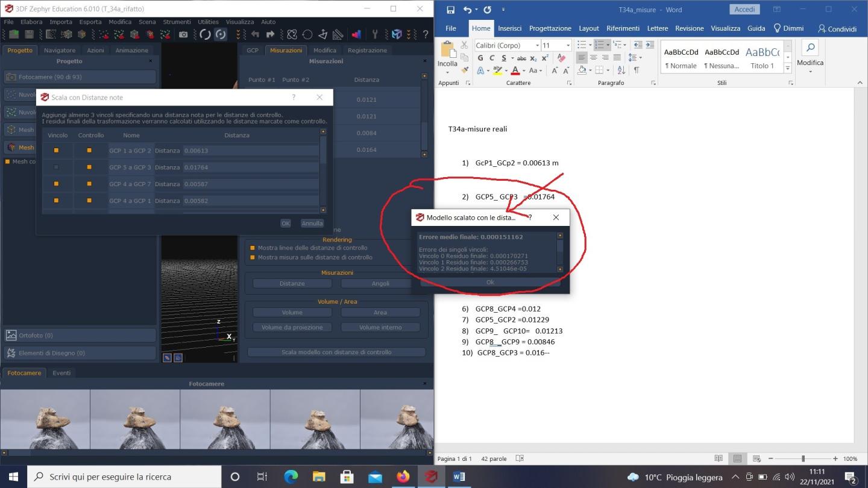This screenshot has height=488, width=868.
Task: Click the undo arrow in Zephyr toolbar
Action: pyautogui.click(x=255, y=35)
